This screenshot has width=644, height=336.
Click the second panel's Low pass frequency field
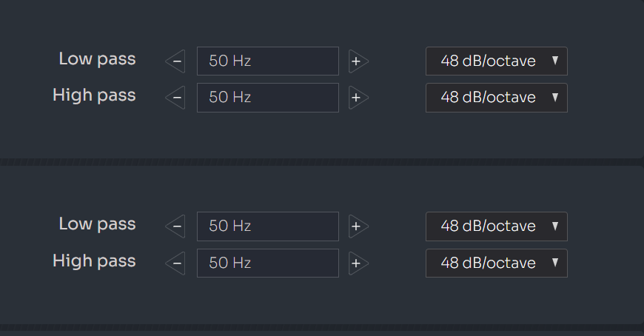click(267, 226)
